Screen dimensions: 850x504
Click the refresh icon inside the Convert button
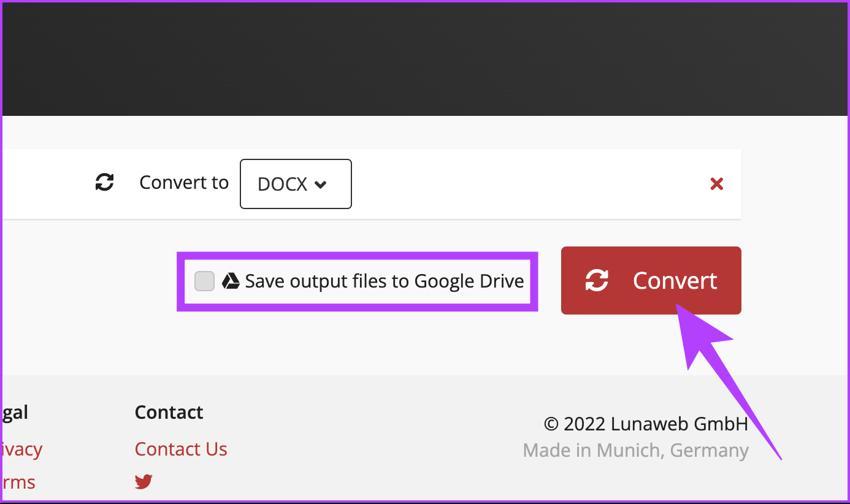(x=595, y=280)
